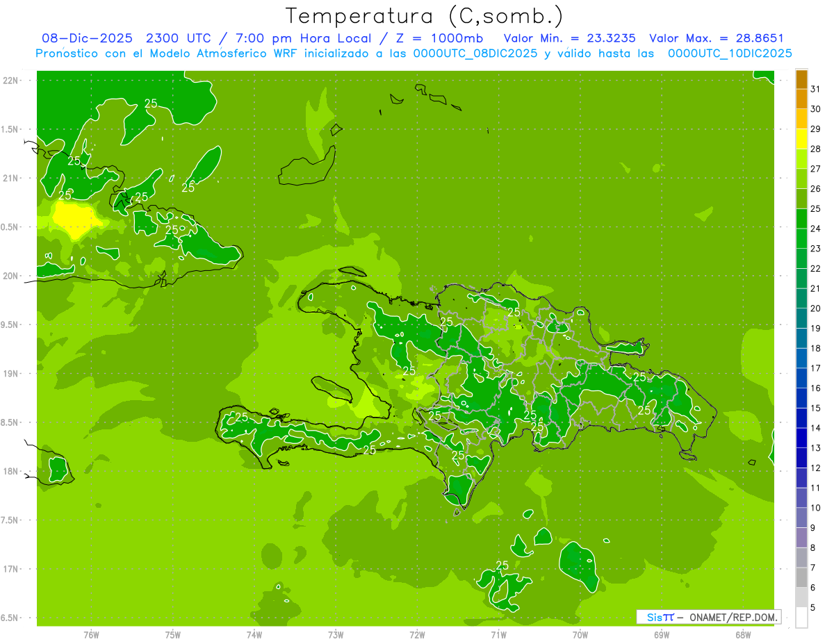
Task: Click the "24" colorbar scale label
Action: pyautogui.click(x=815, y=229)
